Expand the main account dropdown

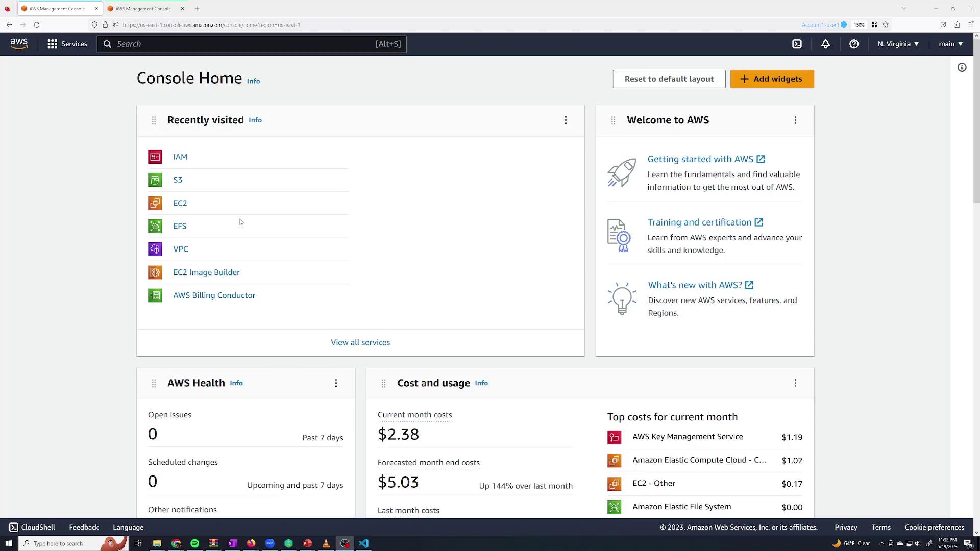pos(950,44)
